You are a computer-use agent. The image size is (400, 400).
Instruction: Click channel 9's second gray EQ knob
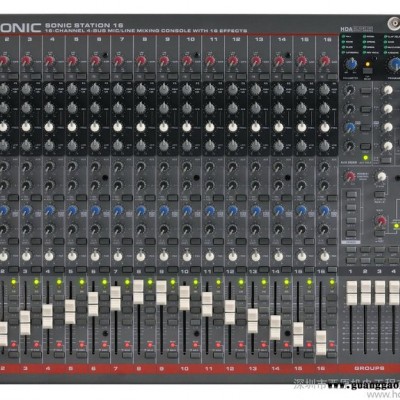[164, 108]
